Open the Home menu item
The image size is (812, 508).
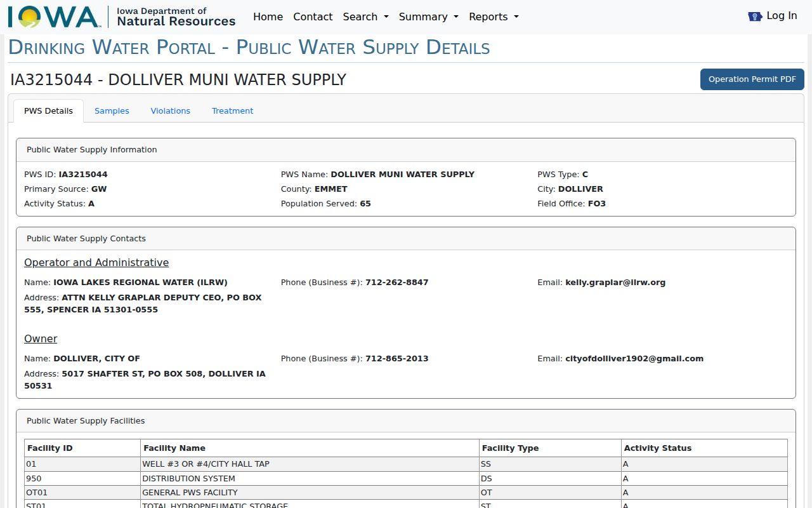[x=268, y=17]
